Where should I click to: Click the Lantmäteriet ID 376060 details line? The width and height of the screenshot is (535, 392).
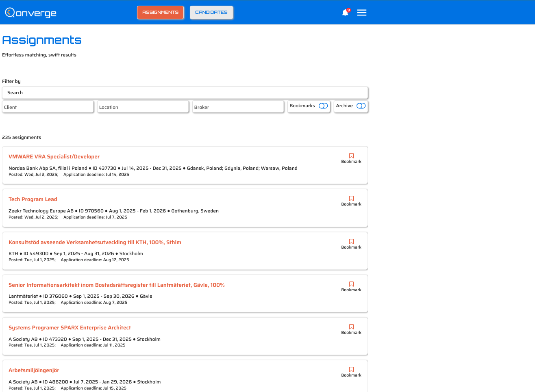tap(80, 296)
